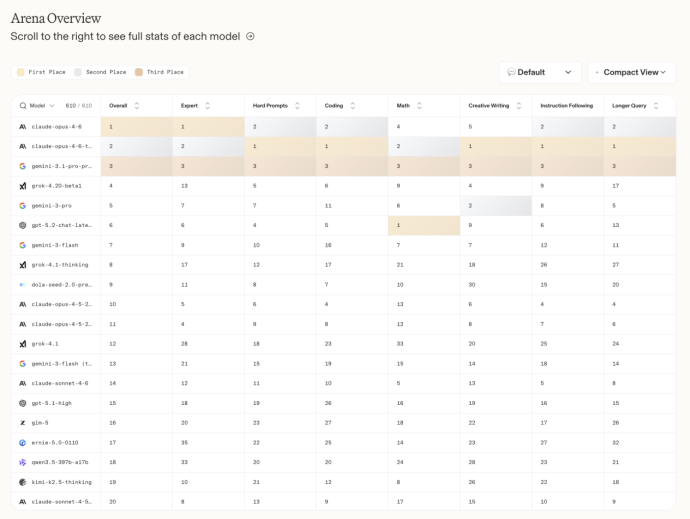Viewport: 690px width, 519px height.
Task: Click the Google icon beside gemini-3-pro
Action: click(x=22, y=206)
